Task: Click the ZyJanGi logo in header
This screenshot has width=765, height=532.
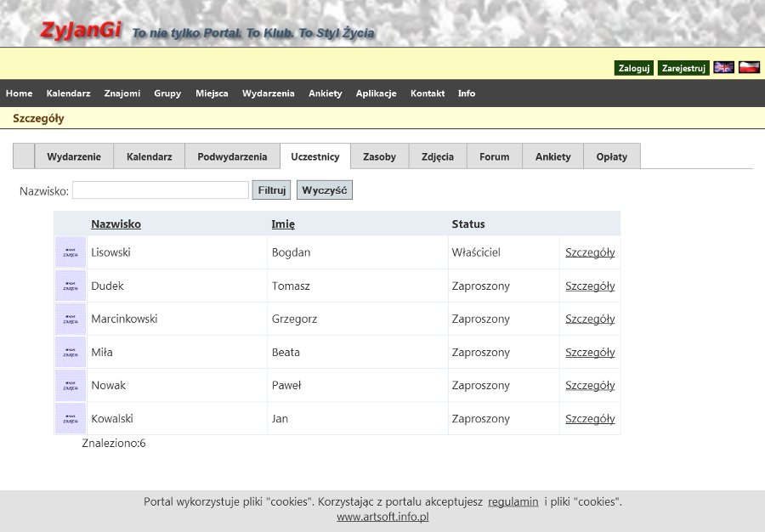Action: (81, 30)
